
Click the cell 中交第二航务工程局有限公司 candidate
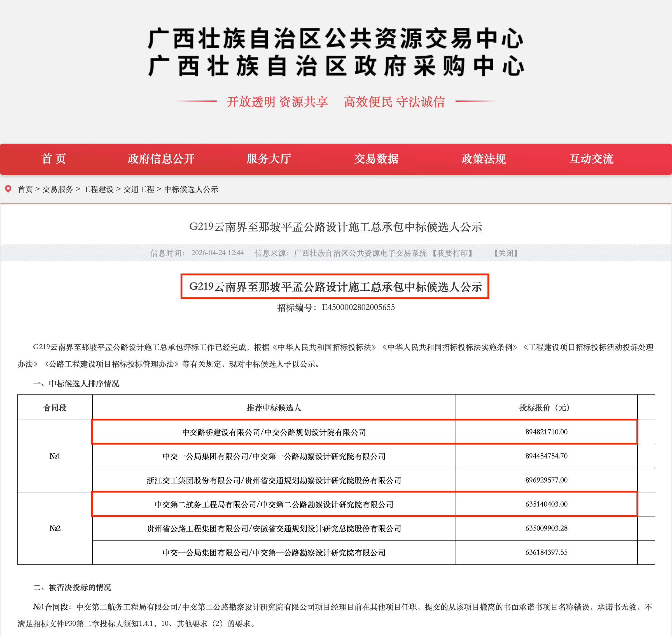click(274, 504)
